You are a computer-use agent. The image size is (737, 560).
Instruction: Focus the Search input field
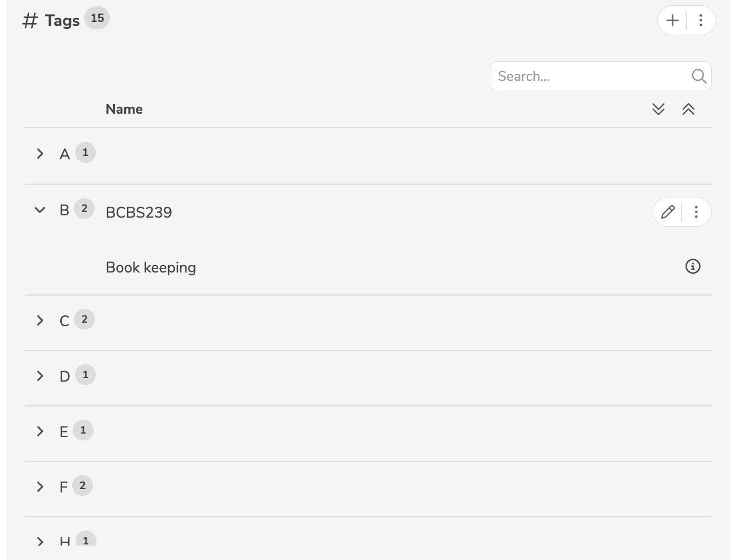[x=589, y=76]
